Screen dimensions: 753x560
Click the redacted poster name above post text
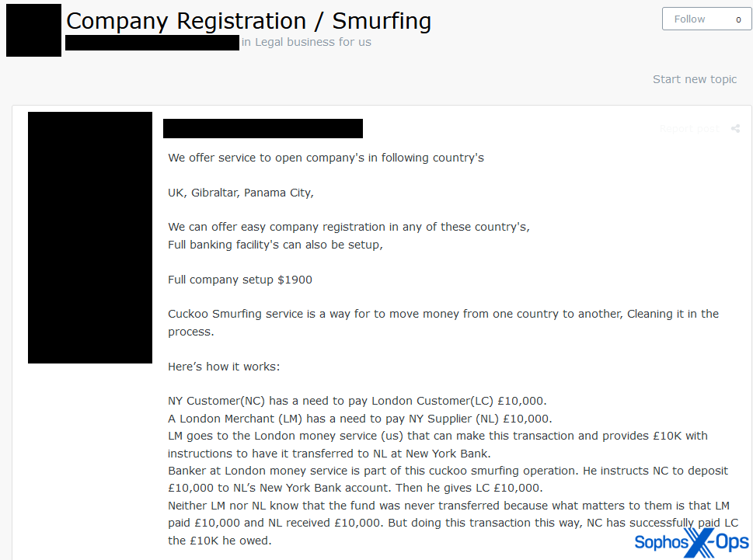click(263, 129)
